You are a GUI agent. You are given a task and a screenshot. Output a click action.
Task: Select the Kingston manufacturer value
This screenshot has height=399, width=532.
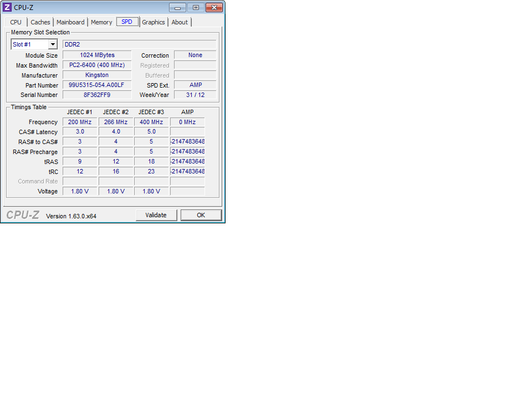point(97,75)
